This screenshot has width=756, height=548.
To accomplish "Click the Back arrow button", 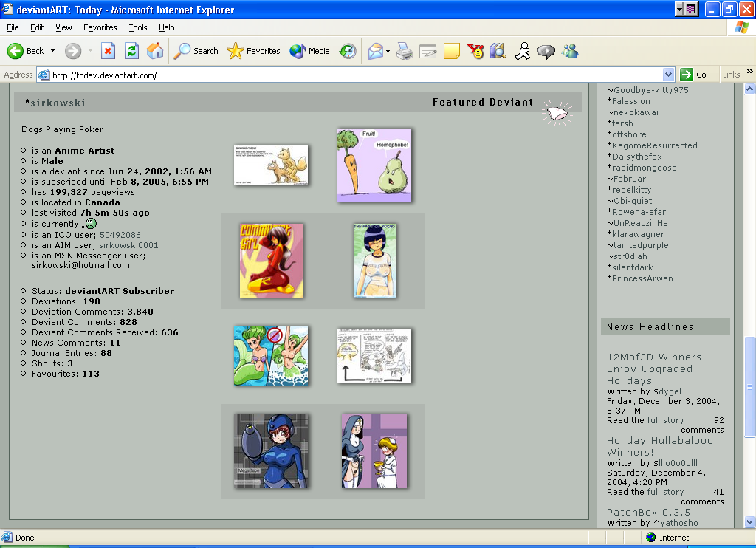I will click(25, 51).
